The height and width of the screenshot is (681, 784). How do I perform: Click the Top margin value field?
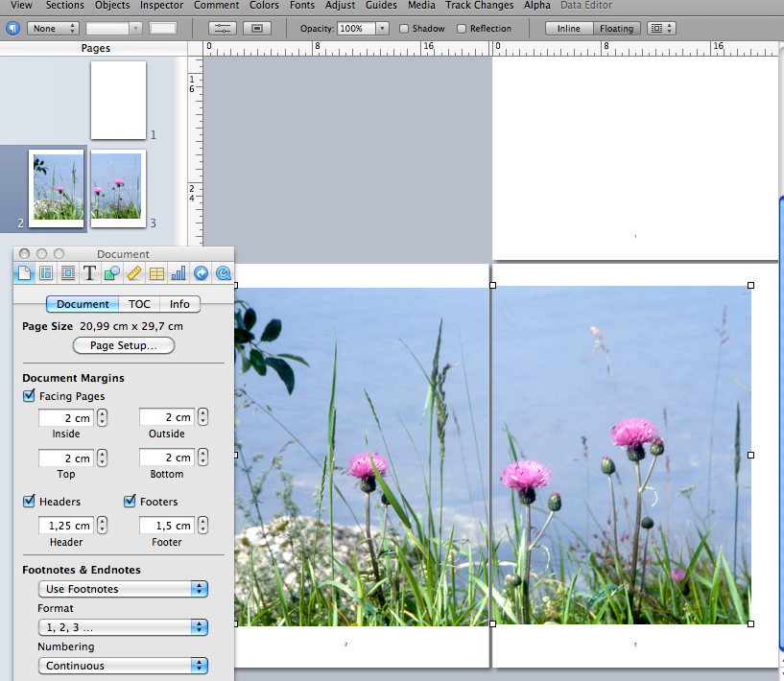coord(66,458)
